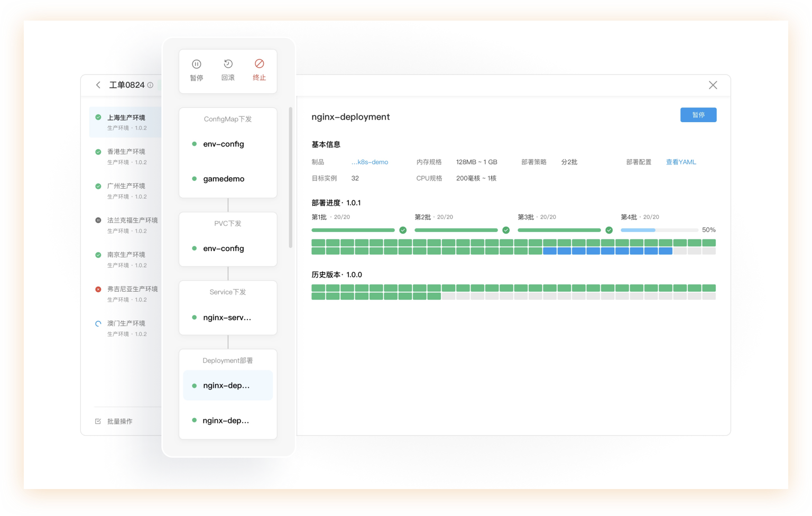Click the PVC下发 stage header
Viewport: 812px width, 516px height.
coord(228,224)
